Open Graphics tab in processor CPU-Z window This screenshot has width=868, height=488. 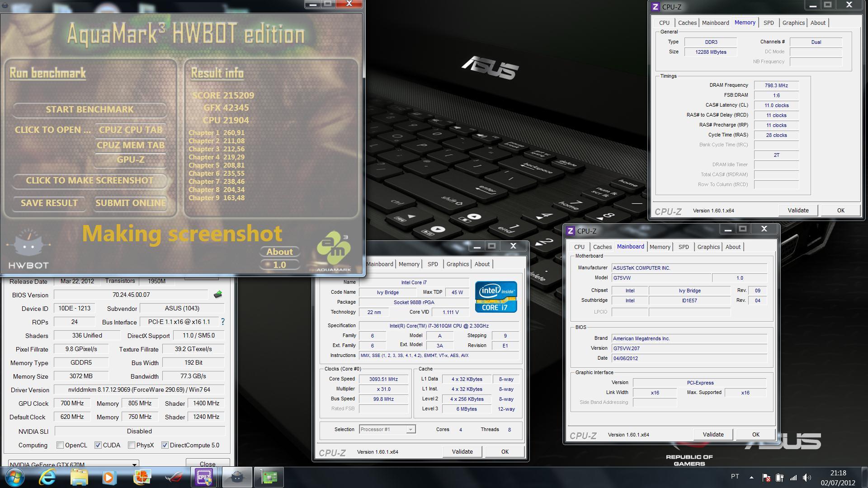[x=458, y=264]
